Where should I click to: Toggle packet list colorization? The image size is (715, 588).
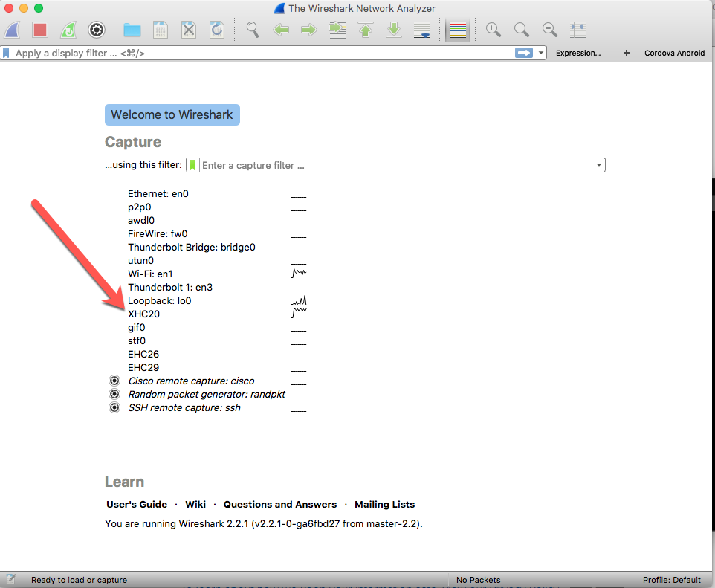tap(458, 30)
